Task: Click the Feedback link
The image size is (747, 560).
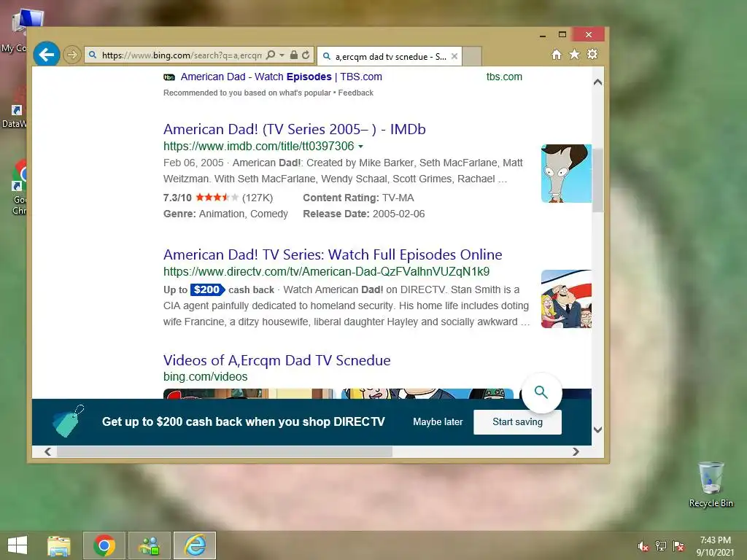Action: click(x=355, y=93)
